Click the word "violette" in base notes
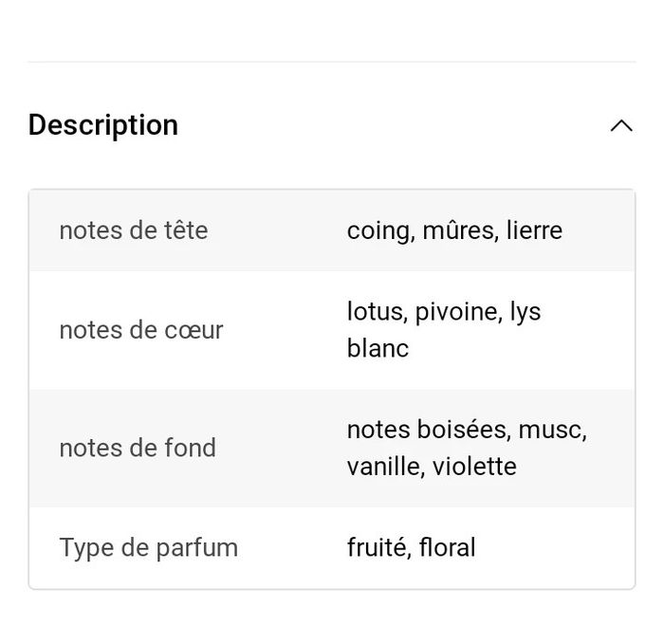664x644 pixels. pyautogui.click(x=474, y=467)
